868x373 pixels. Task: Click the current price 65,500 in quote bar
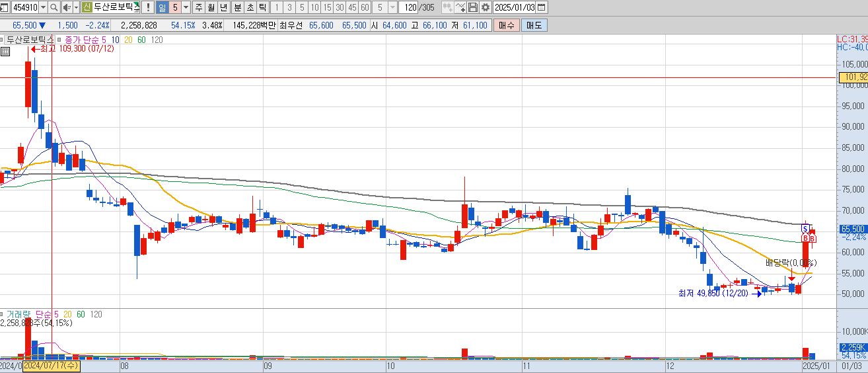(24, 25)
